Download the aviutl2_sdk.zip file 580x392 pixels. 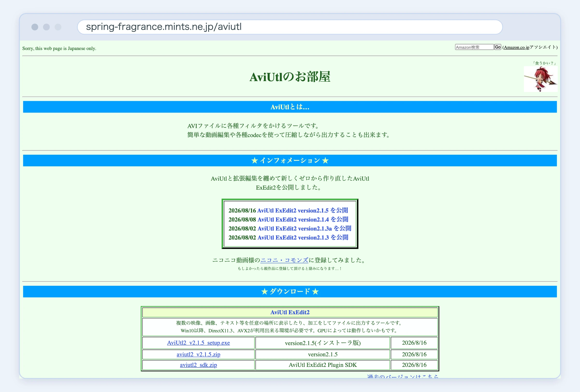[x=198, y=365]
